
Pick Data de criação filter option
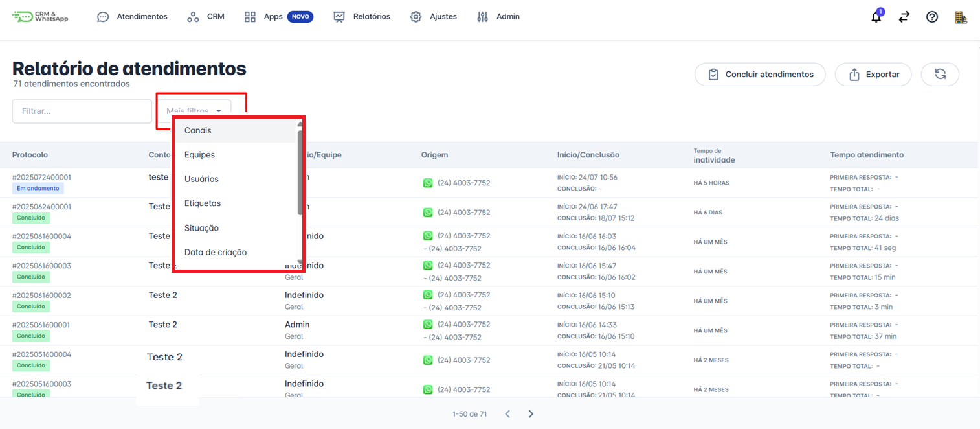(216, 252)
